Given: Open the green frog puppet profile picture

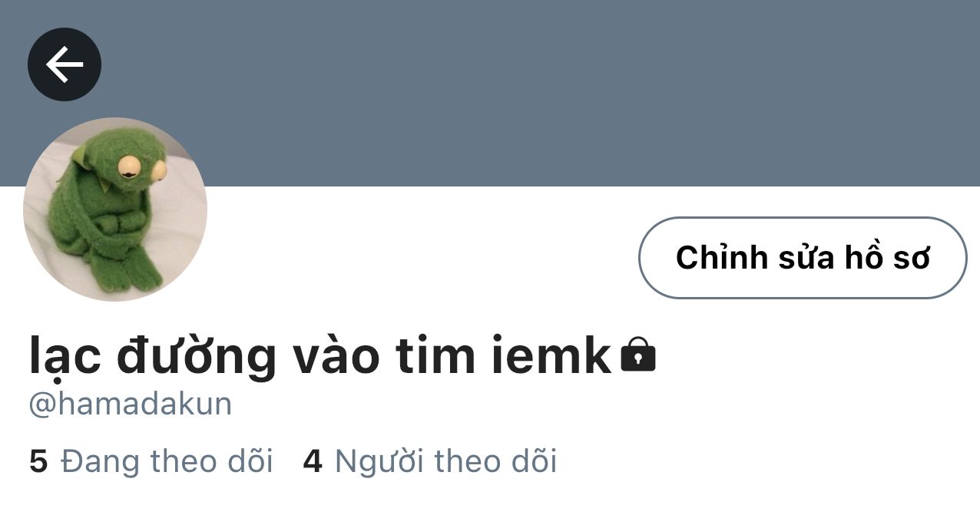Looking at the screenshot, I should click(x=115, y=210).
